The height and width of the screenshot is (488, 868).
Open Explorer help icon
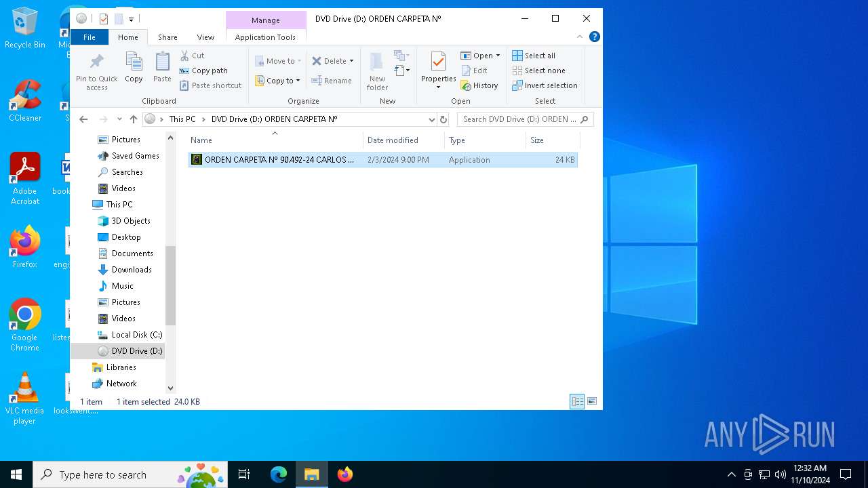(595, 37)
